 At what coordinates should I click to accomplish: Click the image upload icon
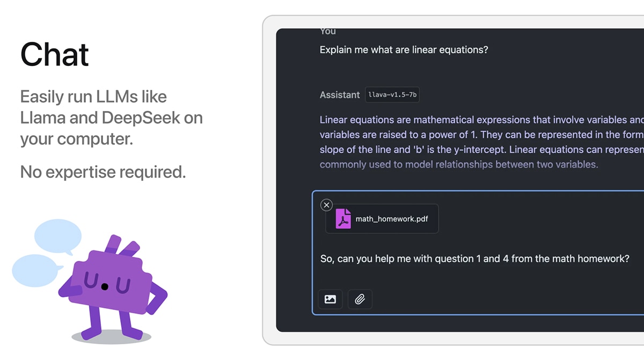330,299
